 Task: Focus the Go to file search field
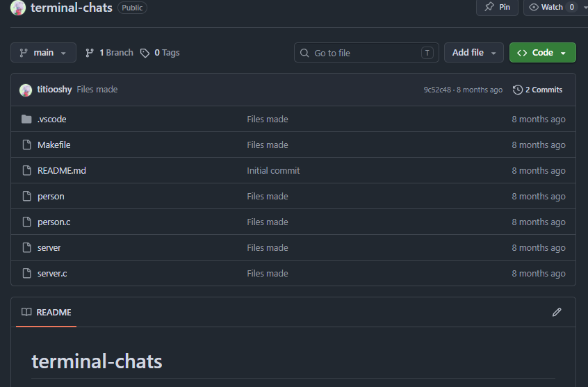click(x=366, y=53)
